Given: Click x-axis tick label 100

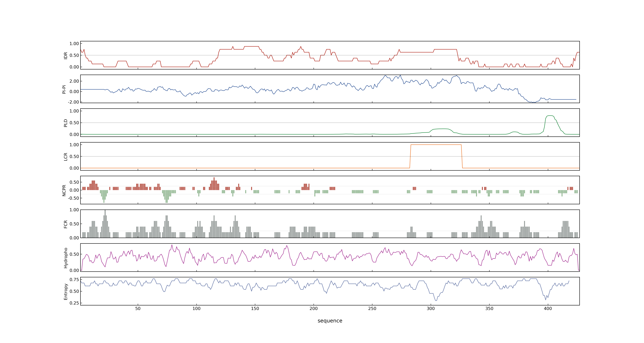Looking at the screenshot, I should tap(196, 309).
